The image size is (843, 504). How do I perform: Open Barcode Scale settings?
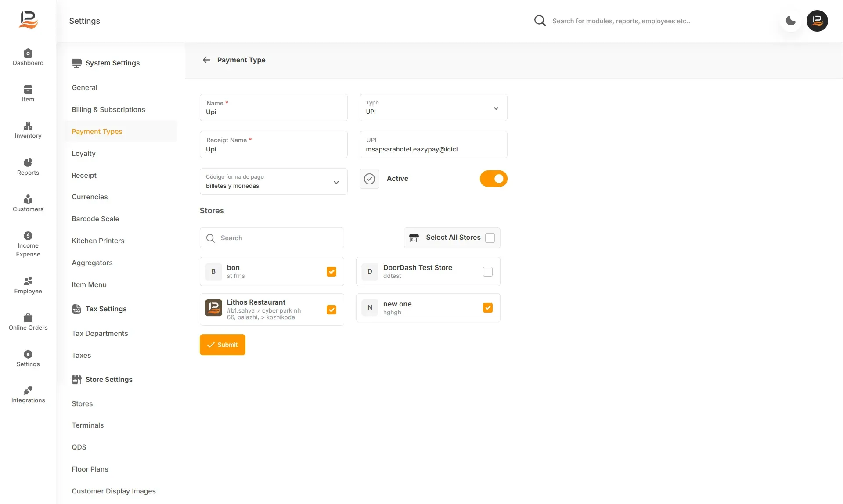click(95, 219)
